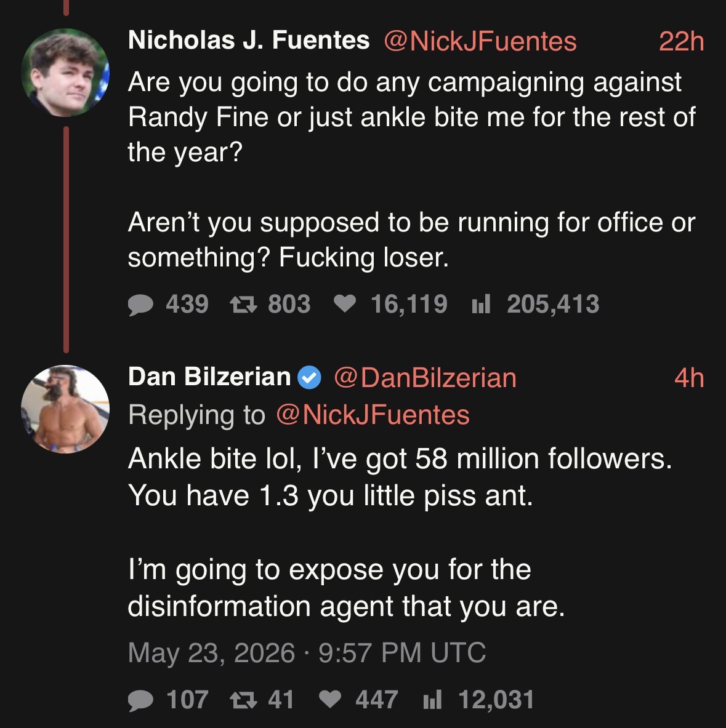Open @NickJFuentes handle in tweet header
This screenshot has width=726, height=728.
tap(480, 41)
